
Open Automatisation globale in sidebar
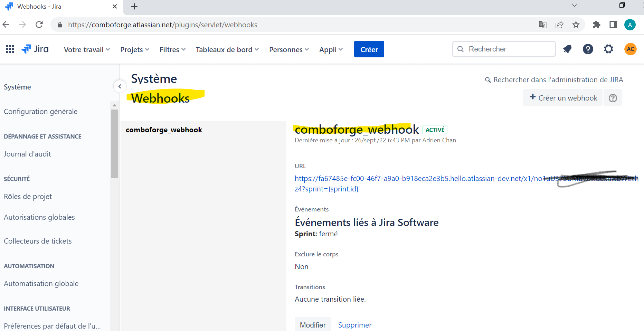coord(41,284)
